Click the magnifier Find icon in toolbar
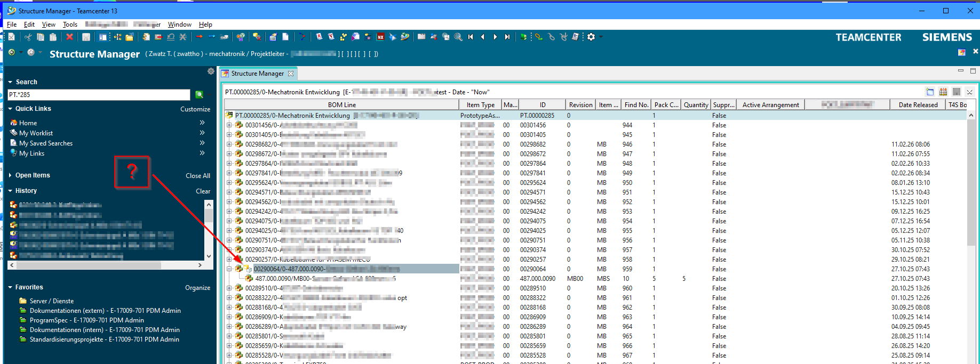Screen dimensions: 980x364 tap(458, 37)
